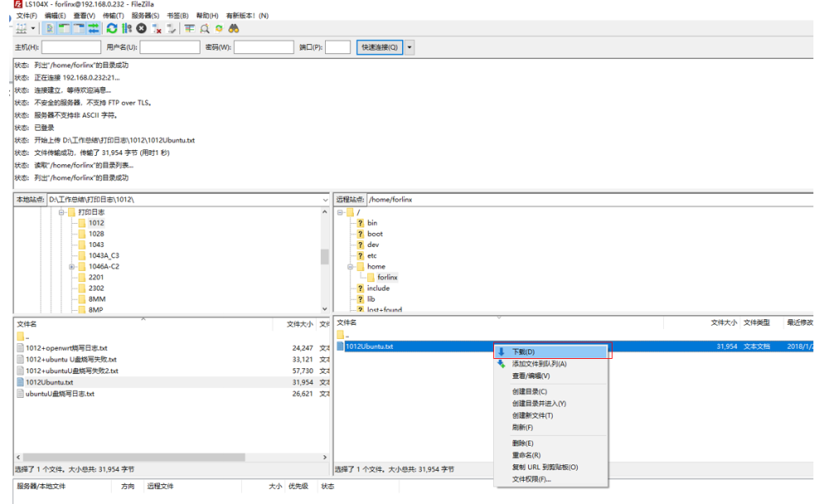Collapse the remote home folder node
This screenshot has height=504, width=829.
click(351, 267)
